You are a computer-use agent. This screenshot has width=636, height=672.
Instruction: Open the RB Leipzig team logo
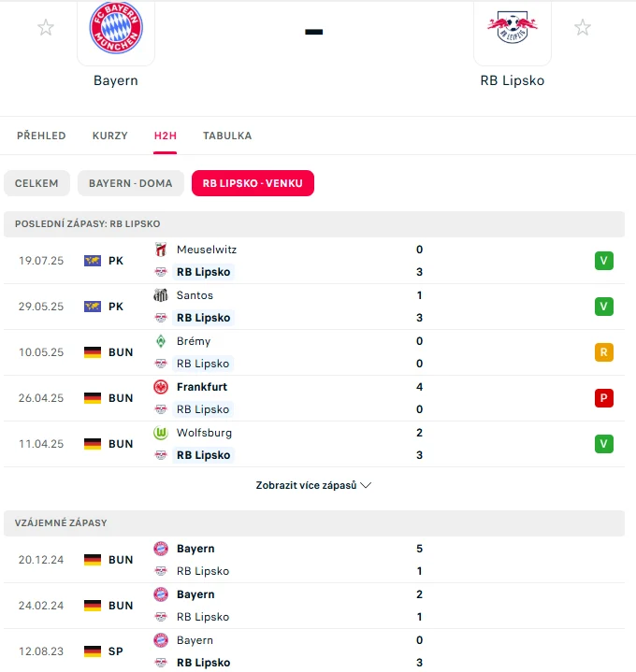click(x=512, y=28)
